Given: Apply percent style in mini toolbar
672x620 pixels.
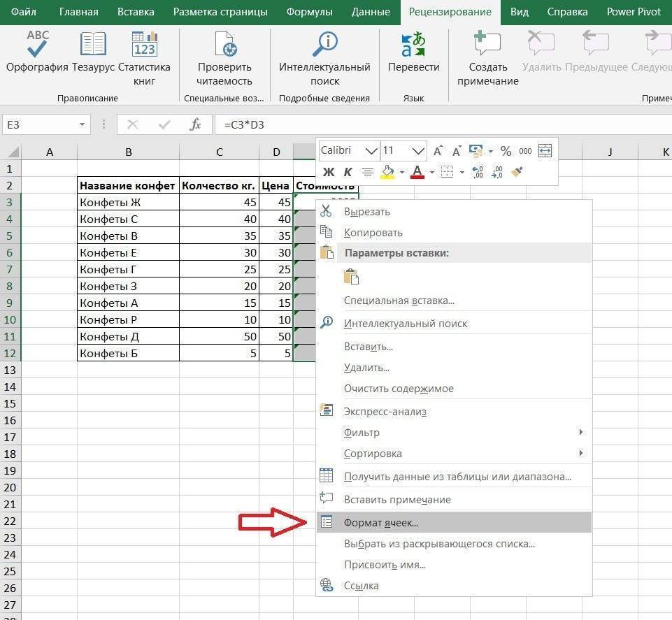Looking at the screenshot, I should (x=506, y=151).
